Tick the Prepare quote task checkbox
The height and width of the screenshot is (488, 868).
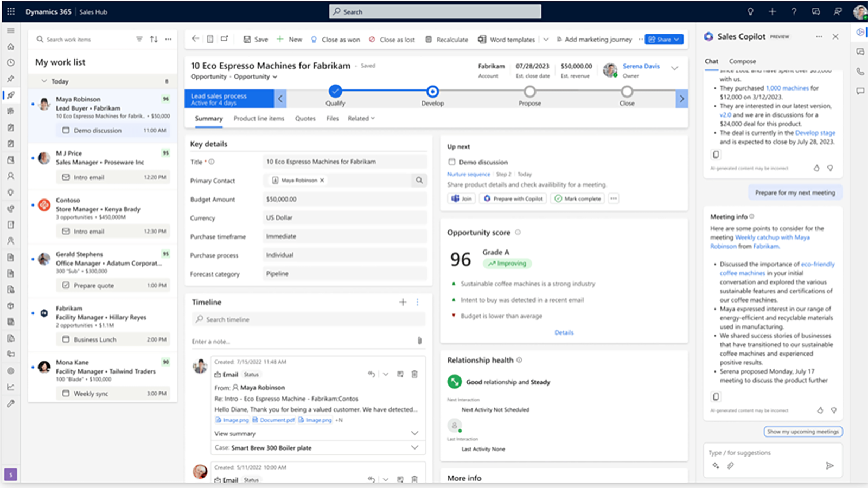pos(66,285)
